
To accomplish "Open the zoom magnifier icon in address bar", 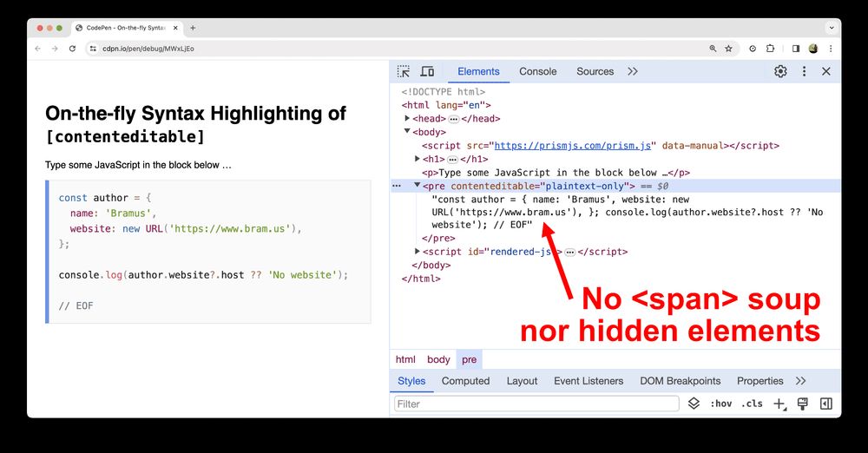I will (x=713, y=49).
